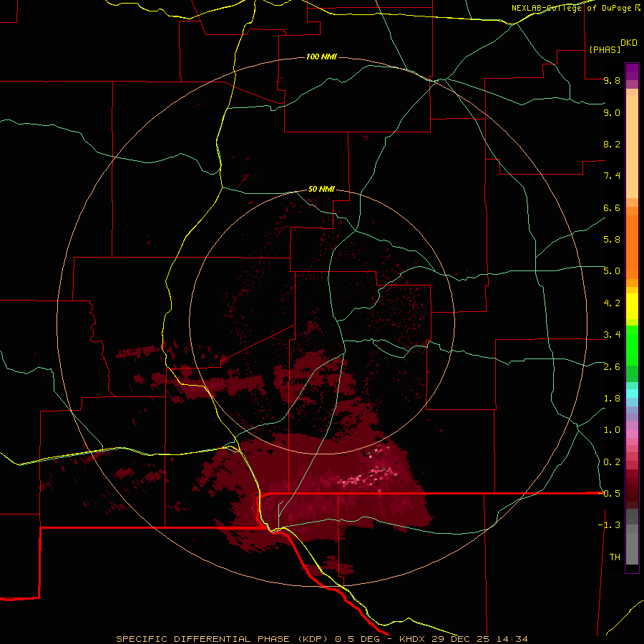Viewport: 644px width, 644px height.
Task: Click the 4.2 scale value
Action: [612, 303]
